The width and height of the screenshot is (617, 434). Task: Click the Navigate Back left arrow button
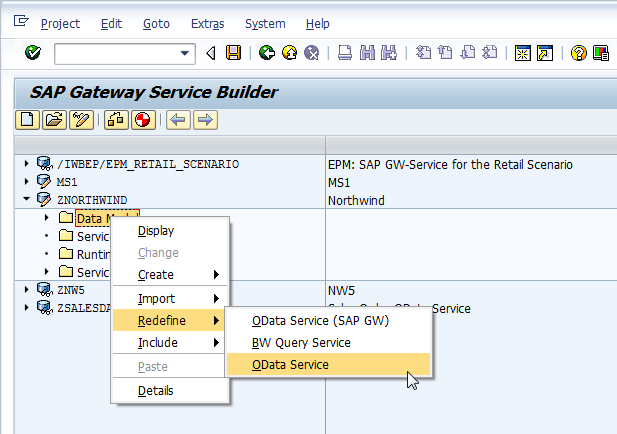pyautogui.click(x=178, y=120)
